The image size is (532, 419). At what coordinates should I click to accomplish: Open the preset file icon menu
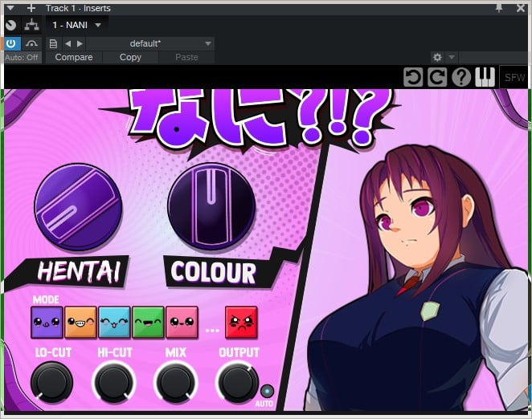click(x=53, y=43)
